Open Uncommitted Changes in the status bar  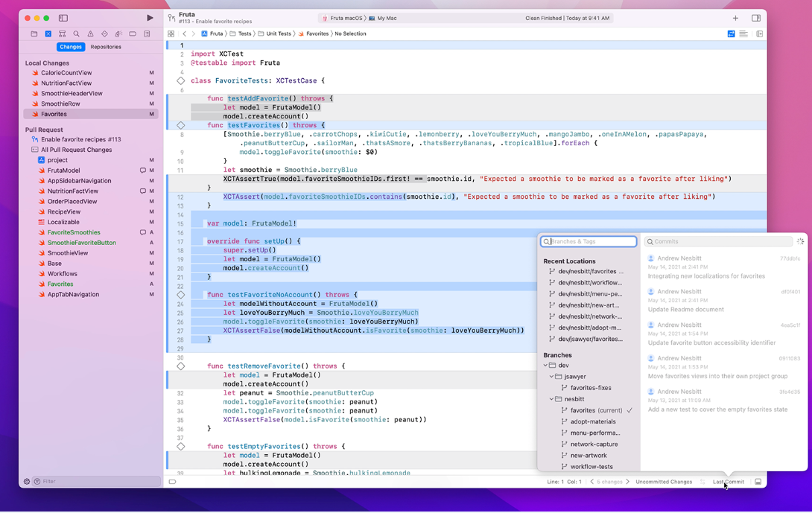(x=663, y=482)
